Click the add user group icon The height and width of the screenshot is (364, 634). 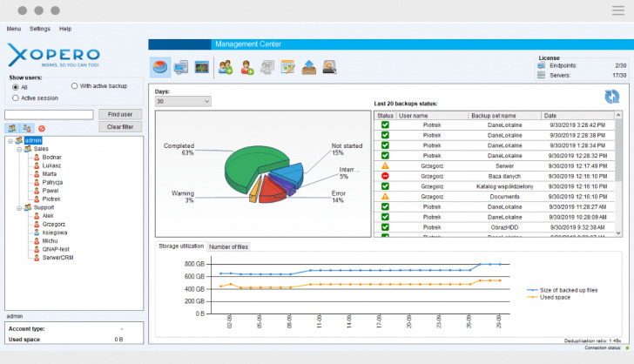pos(226,66)
